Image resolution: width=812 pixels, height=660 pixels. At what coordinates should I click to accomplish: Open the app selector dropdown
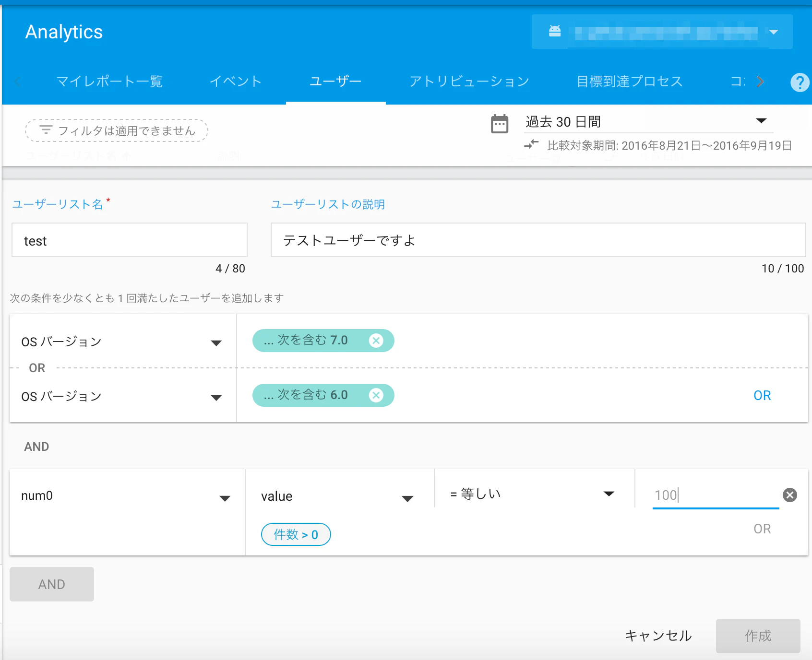662,32
